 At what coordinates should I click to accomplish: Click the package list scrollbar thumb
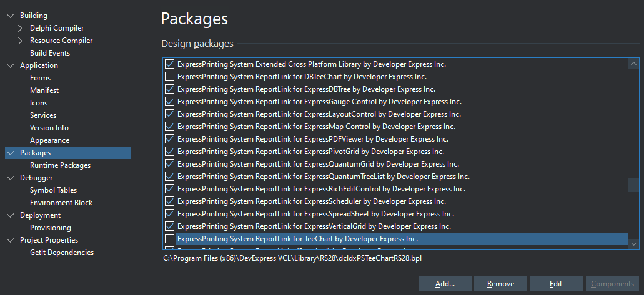[633, 185]
